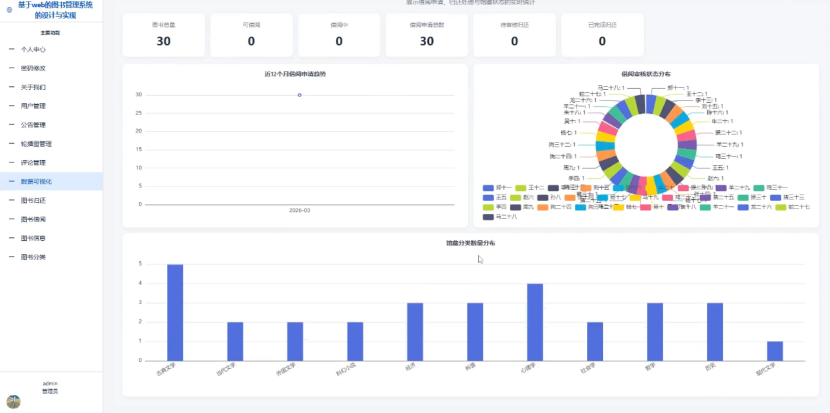Open the 关于我们 menu item
Image resolution: width=830 pixels, height=413 pixels.
(51, 87)
